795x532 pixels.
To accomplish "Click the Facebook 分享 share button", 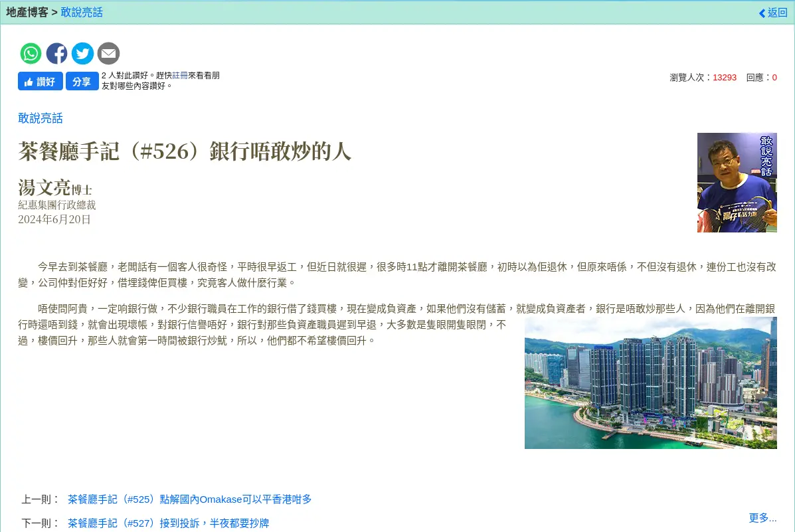I will (x=82, y=81).
